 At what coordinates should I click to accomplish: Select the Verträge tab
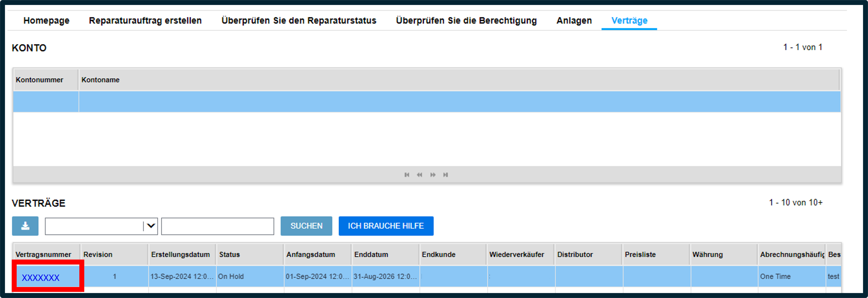coord(630,21)
